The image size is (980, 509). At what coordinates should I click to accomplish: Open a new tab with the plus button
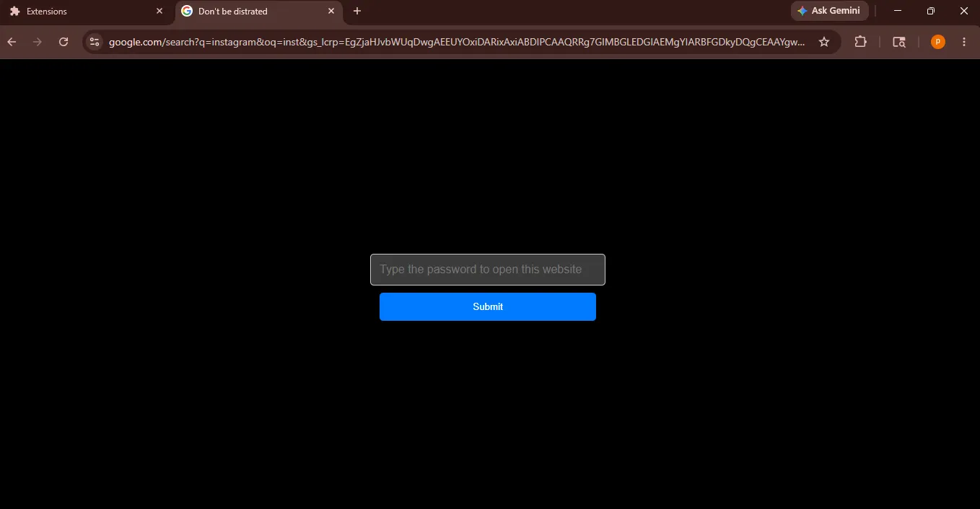click(x=357, y=11)
